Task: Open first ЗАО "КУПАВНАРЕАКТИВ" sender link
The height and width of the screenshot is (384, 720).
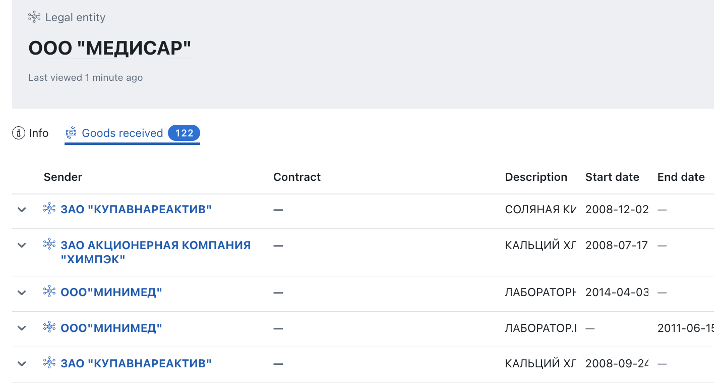Action: (x=136, y=209)
